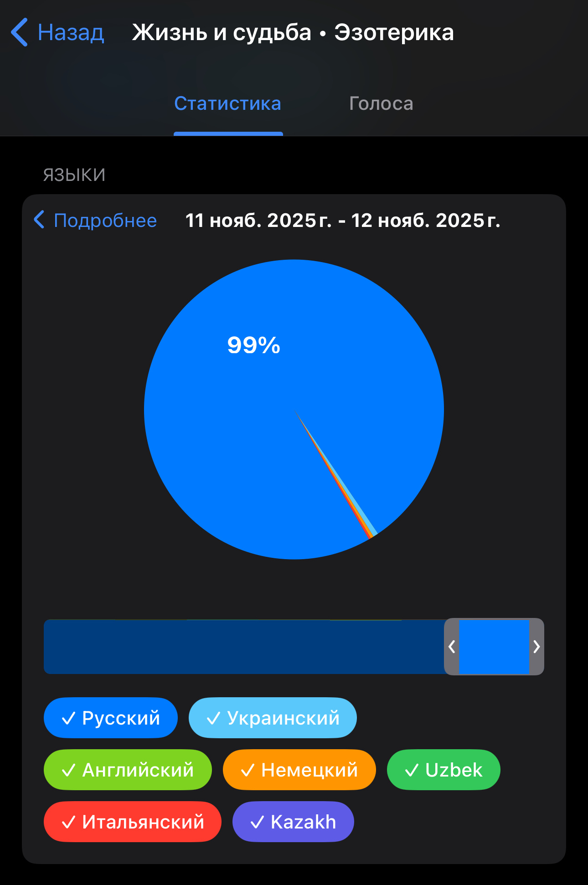Switch to the Статистика tab

coord(228,104)
